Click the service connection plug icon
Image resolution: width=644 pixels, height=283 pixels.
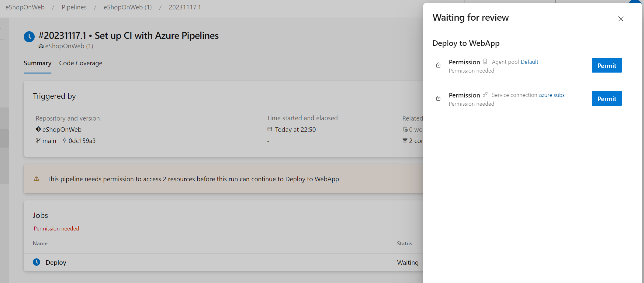485,95
